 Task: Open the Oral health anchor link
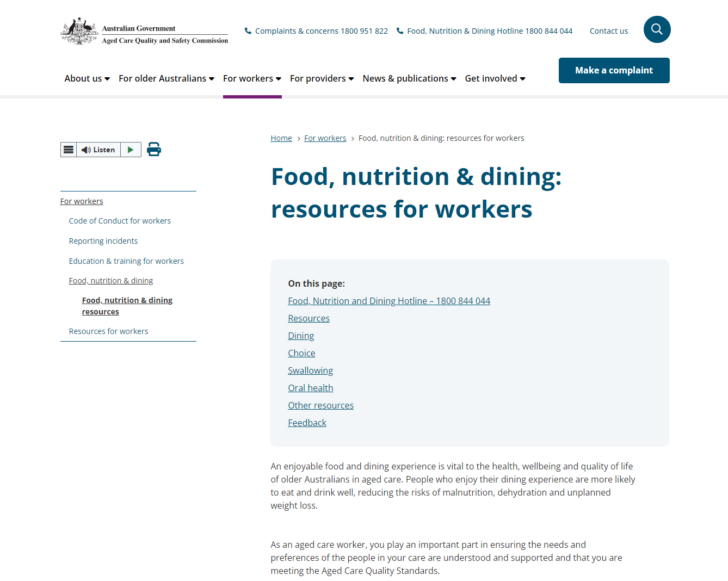[x=310, y=388]
